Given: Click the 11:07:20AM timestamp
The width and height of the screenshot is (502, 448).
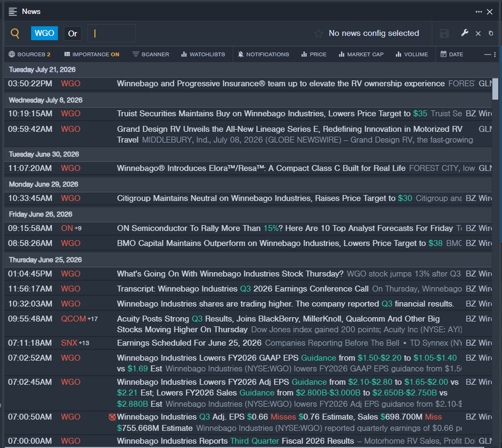Looking at the screenshot, I should point(30,169).
